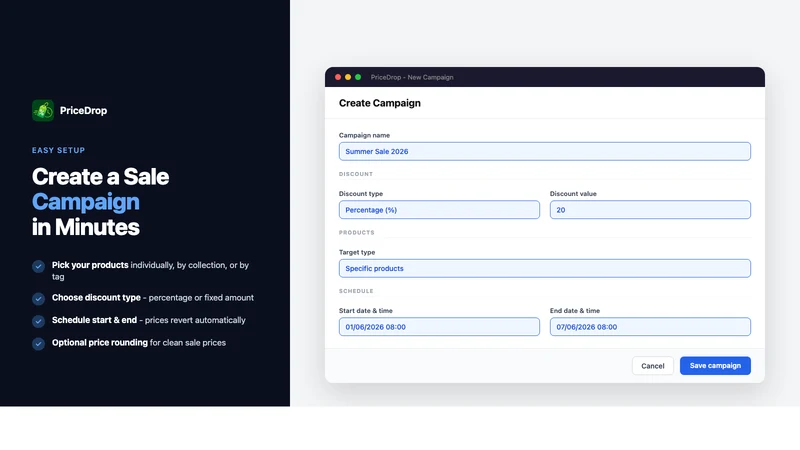Click the EASY SETUP label

(58, 151)
